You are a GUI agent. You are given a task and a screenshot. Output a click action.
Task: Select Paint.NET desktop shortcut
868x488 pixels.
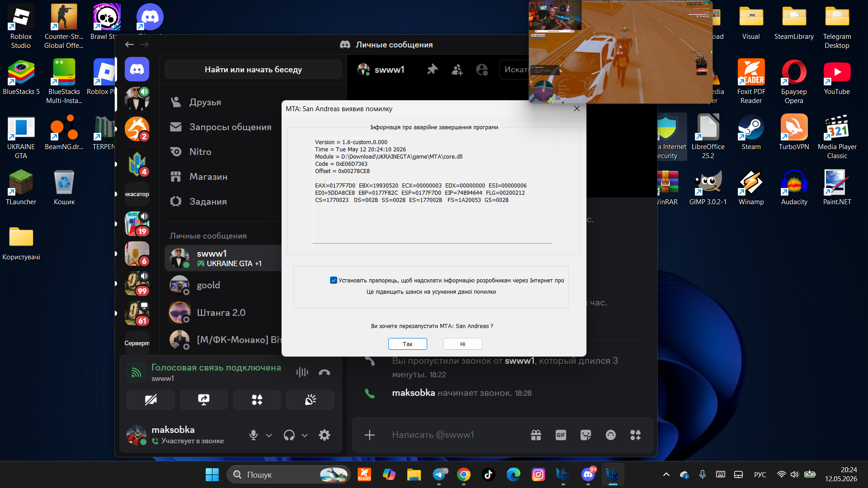pyautogui.click(x=837, y=188)
